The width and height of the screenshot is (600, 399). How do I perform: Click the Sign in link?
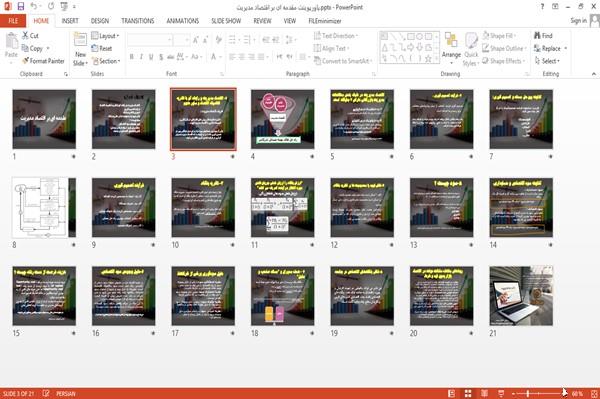[x=578, y=21]
